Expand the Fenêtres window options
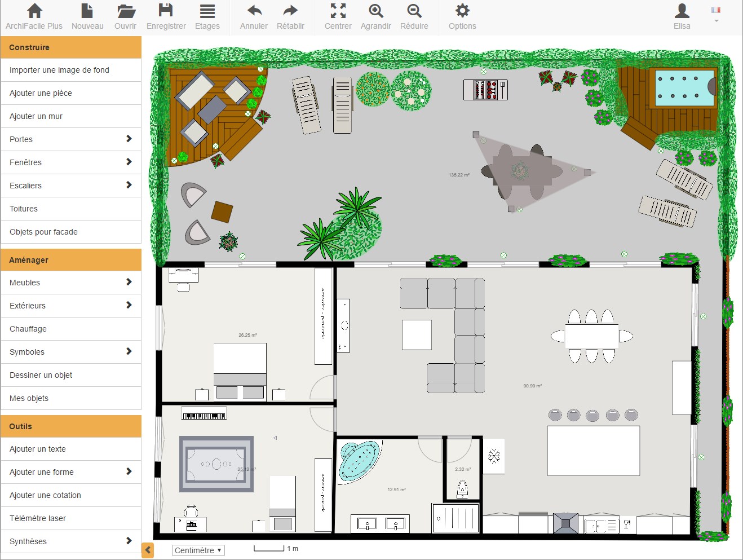743x560 pixels. (x=70, y=162)
